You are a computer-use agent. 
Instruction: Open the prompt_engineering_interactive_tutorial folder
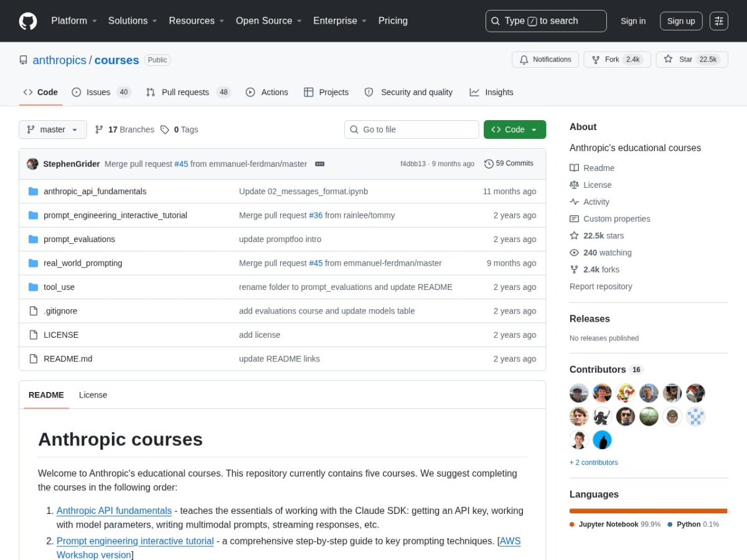(x=115, y=215)
